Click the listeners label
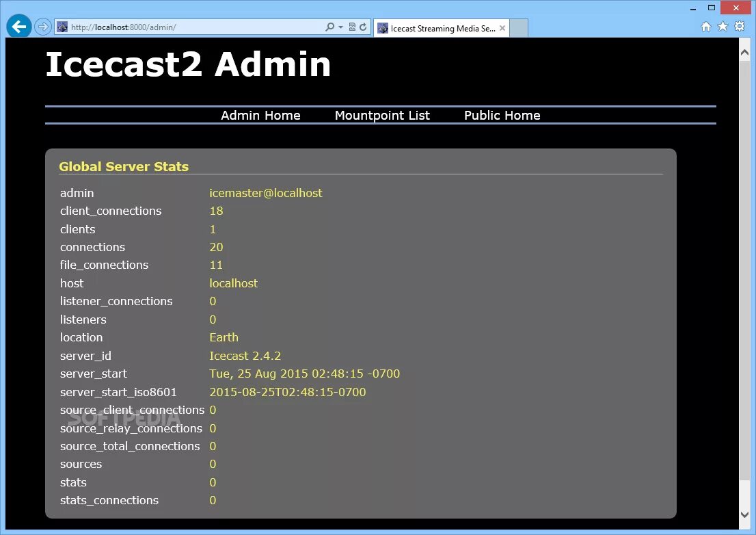This screenshot has height=535, width=756. (83, 319)
